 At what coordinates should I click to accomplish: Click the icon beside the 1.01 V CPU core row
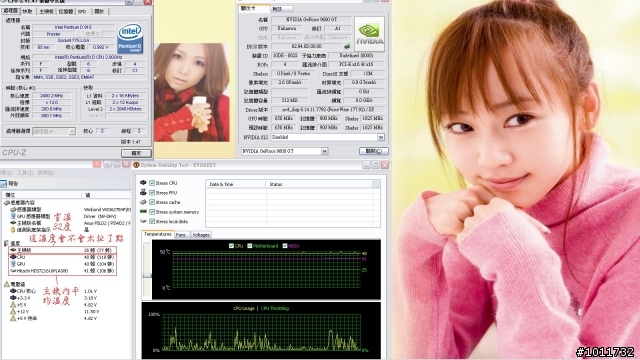pyautogui.click(x=13, y=291)
